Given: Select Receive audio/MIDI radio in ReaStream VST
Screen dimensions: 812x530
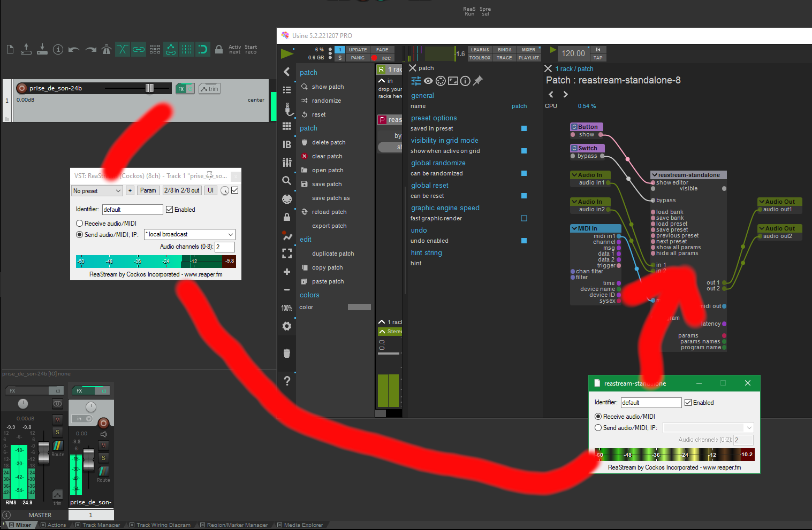Looking at the screenshot, I should 80,224.
